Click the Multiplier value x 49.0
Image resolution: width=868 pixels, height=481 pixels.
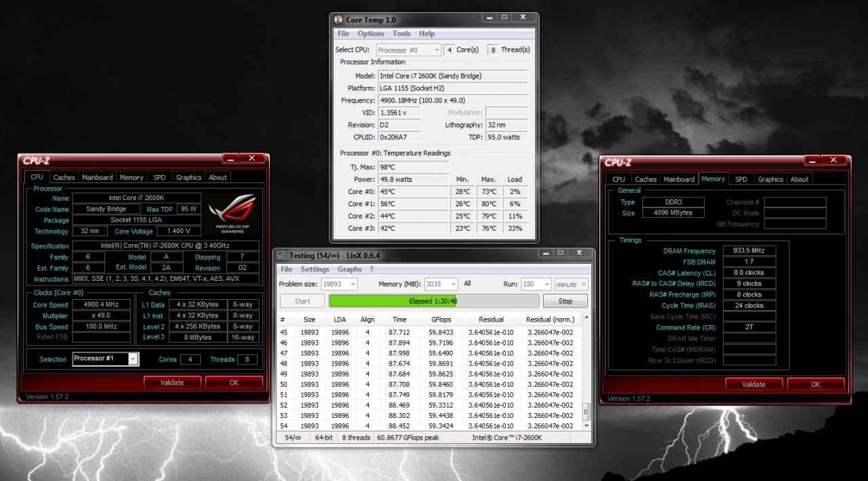point(101,316)
